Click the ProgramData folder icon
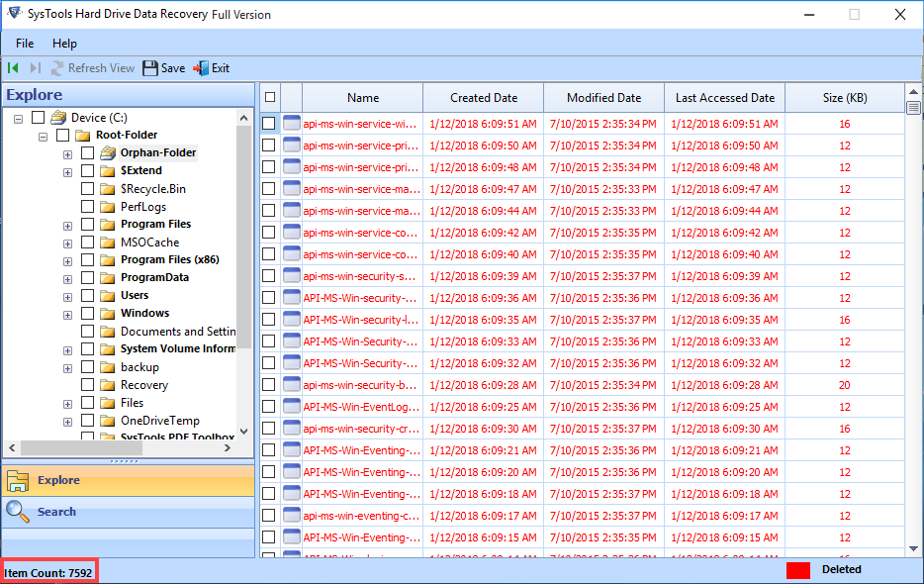This screenshot has height=584, width=924. pyautogui.click(x=107, y=278)
